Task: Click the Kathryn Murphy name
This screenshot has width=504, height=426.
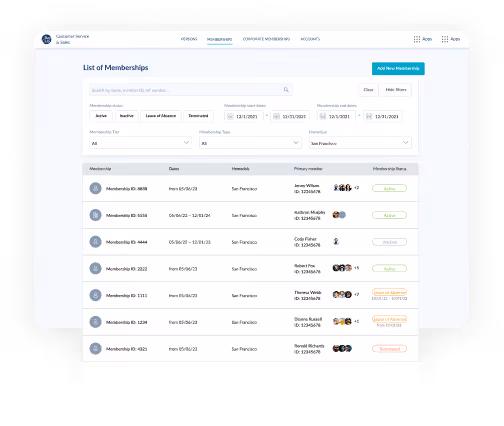Action: (x=309, y=212)
